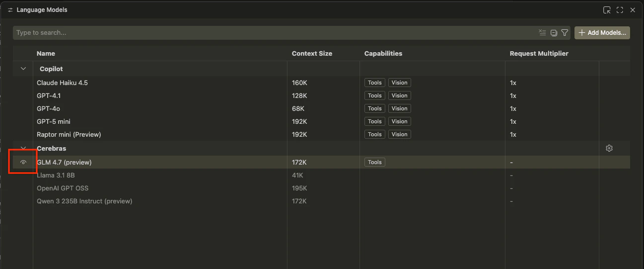
Task: Click the Request Multiplier column header
Action: pos(539,53)
